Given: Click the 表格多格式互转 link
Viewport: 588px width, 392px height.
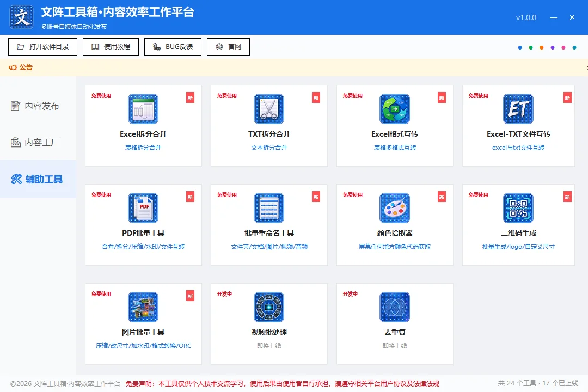Looking at the screenshot, I should (395, 148).
